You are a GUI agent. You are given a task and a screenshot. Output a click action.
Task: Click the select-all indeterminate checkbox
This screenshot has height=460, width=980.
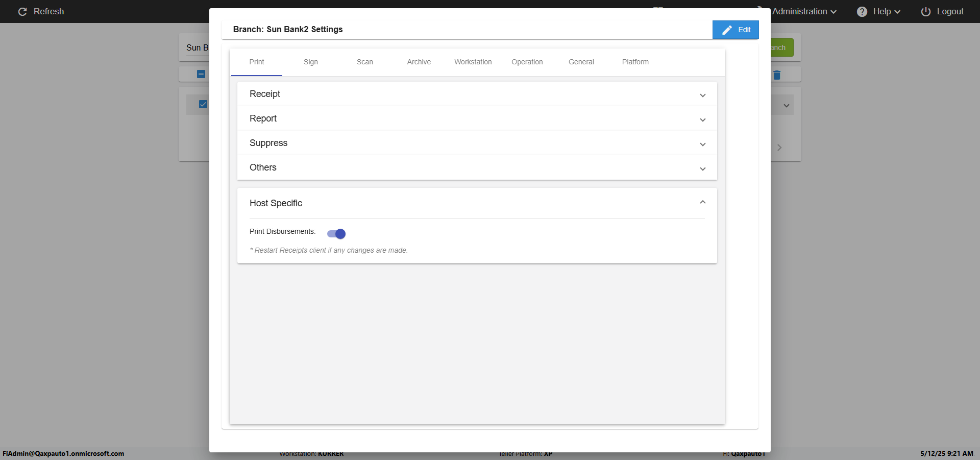pyautogui.click(x=201, y=74)
